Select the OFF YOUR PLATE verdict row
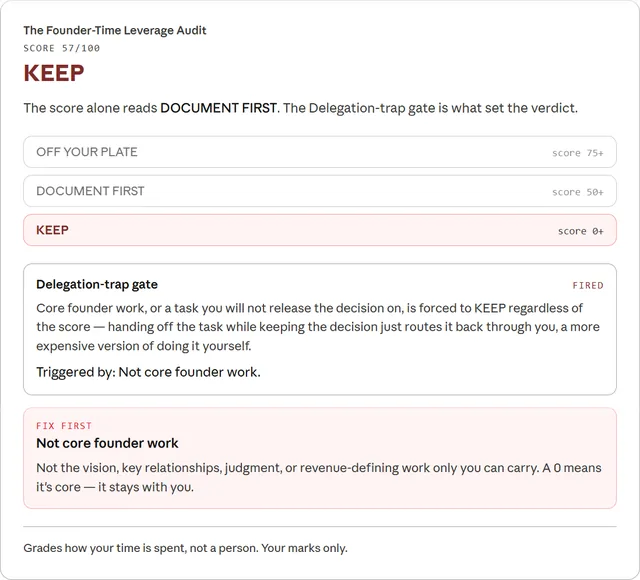The width and height of the screenshot is (640, 580). [x=320, y=152]
